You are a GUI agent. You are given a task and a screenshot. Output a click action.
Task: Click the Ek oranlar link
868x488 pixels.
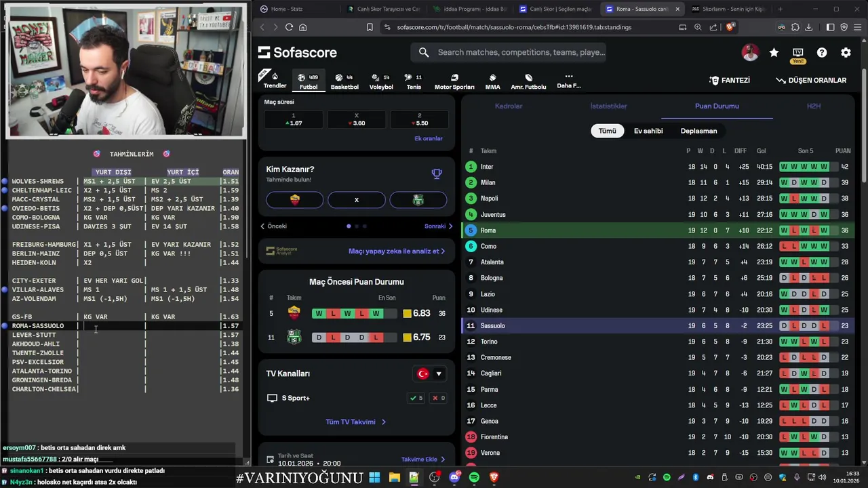coord(429,138)
